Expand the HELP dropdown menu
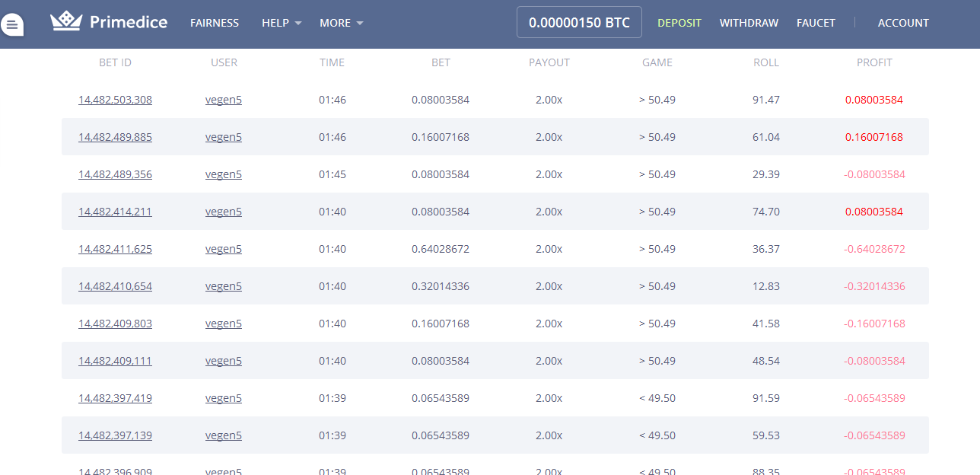The width and height of the screenshot is (980, 475). pos(282,23)
